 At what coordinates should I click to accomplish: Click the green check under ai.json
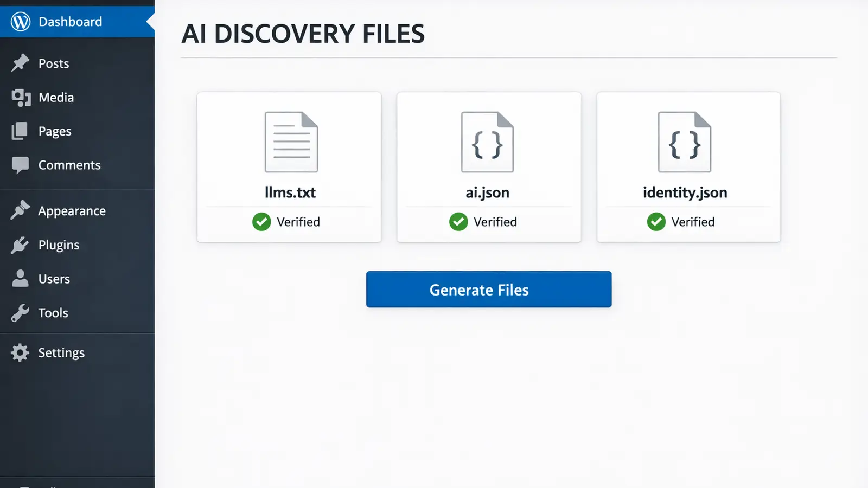pyautogui.click(x=458, y=222)
